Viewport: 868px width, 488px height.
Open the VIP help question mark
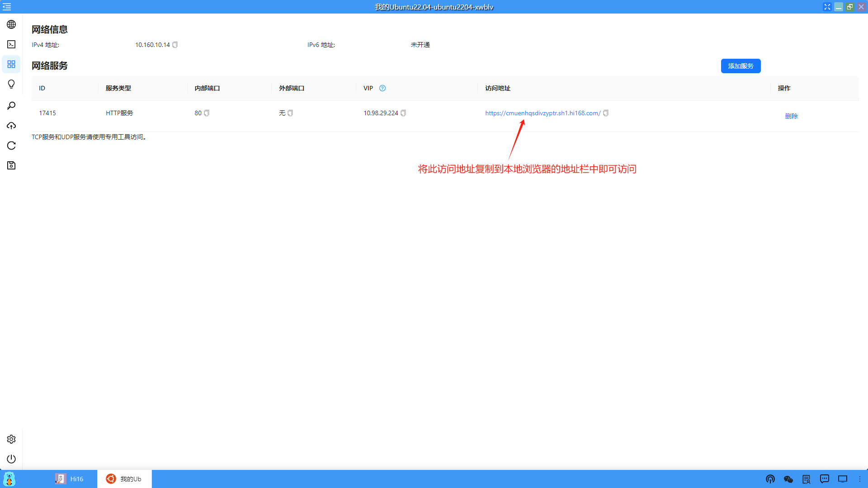click(x=382, y=88)
